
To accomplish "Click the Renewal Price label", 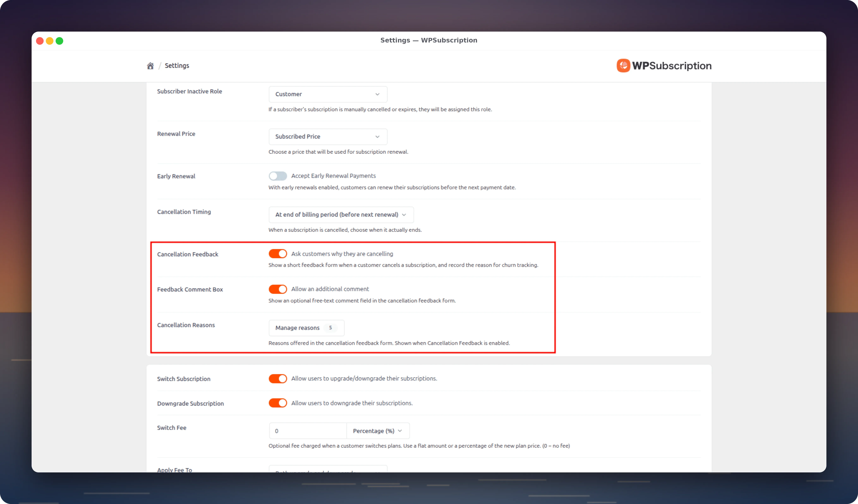I will pyautogui.click(x=176, y=134).
